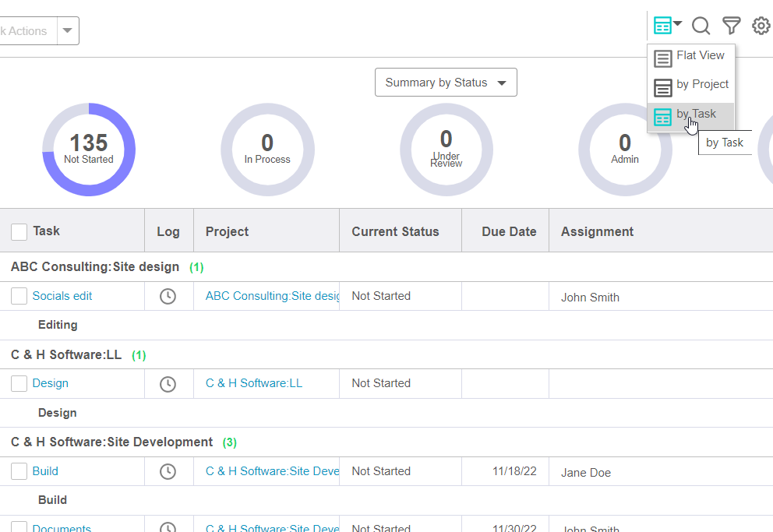
Task: Expand the Summary by Status dropdown
Action: click(445, 83)
